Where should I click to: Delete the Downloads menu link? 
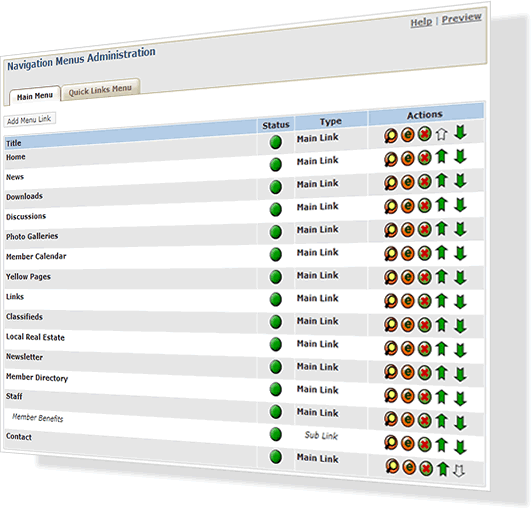[x=424, y=182]
